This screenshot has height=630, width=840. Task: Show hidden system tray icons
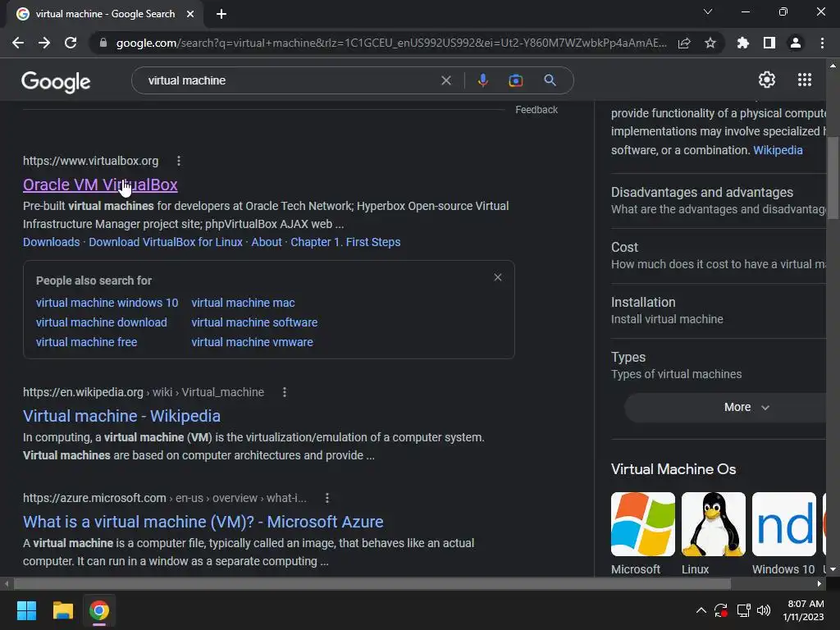click(x=701, y=610)
